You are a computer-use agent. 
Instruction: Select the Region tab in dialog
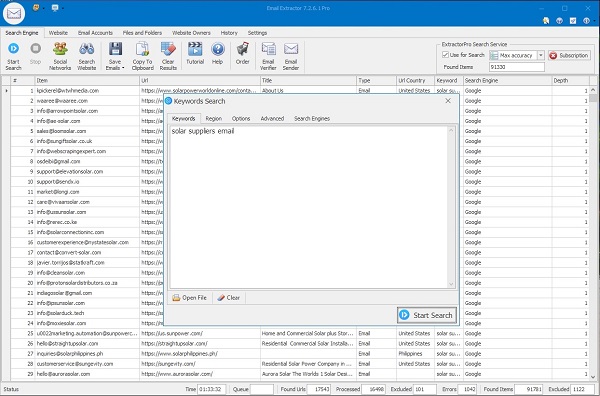(214, 119)
